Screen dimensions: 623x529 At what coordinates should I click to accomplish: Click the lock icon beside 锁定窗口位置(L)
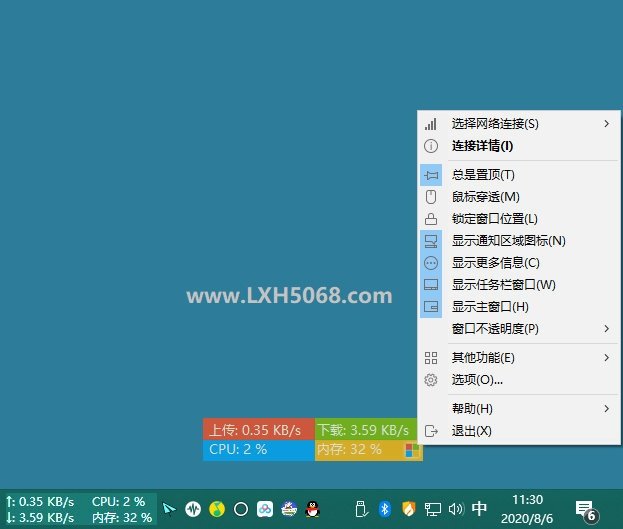click(431, 219)
